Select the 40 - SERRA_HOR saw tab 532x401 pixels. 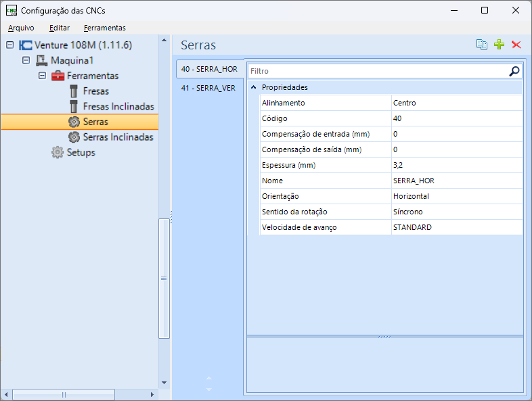pos(208,69)
